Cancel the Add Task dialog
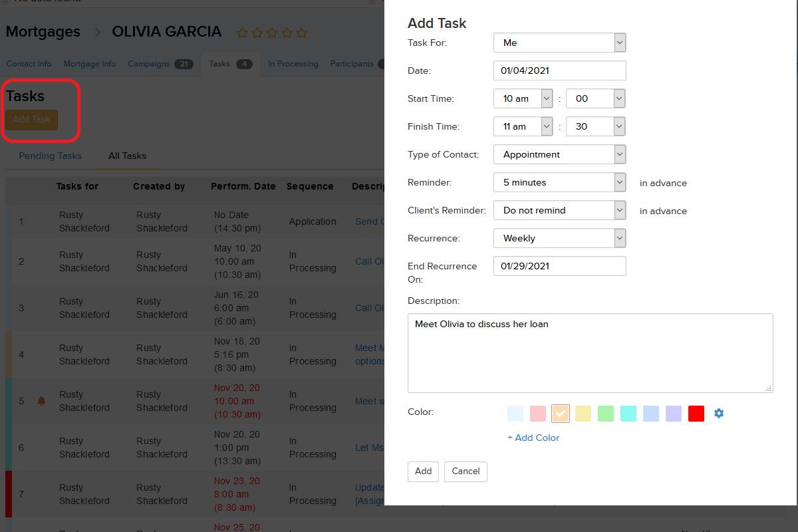This screenshot has height=532, width=798. click(x=465, y=471)
